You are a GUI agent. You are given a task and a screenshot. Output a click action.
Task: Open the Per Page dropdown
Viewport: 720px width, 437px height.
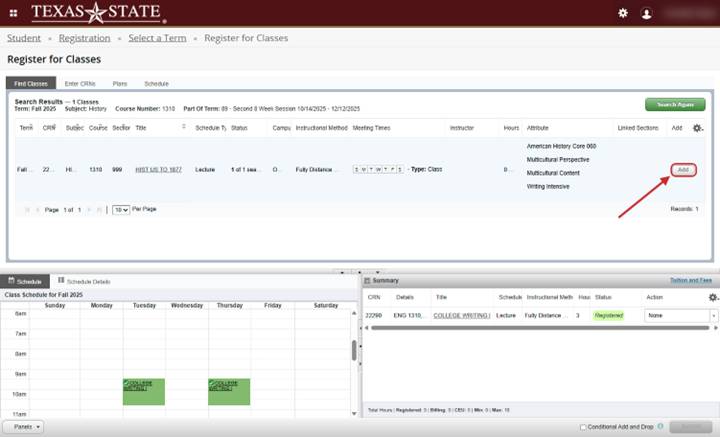click(121, 210)
